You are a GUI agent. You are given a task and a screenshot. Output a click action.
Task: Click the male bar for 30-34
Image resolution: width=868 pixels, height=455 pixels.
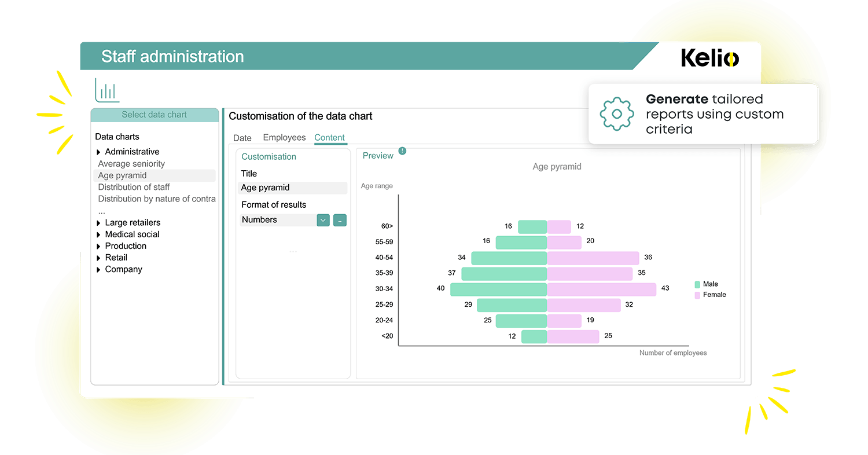[x=499, y=289]
